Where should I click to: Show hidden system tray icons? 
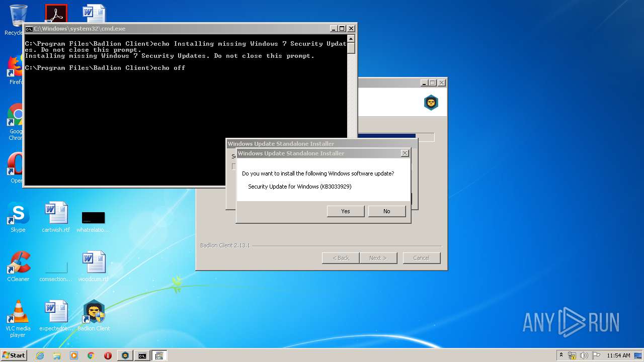561,355
